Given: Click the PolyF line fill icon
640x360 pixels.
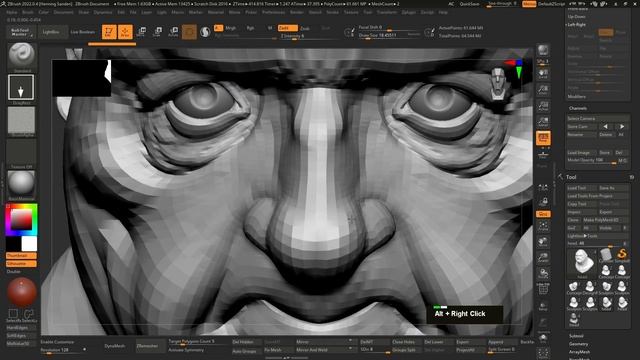Looking at the screenshot, I should coord(543,289).
